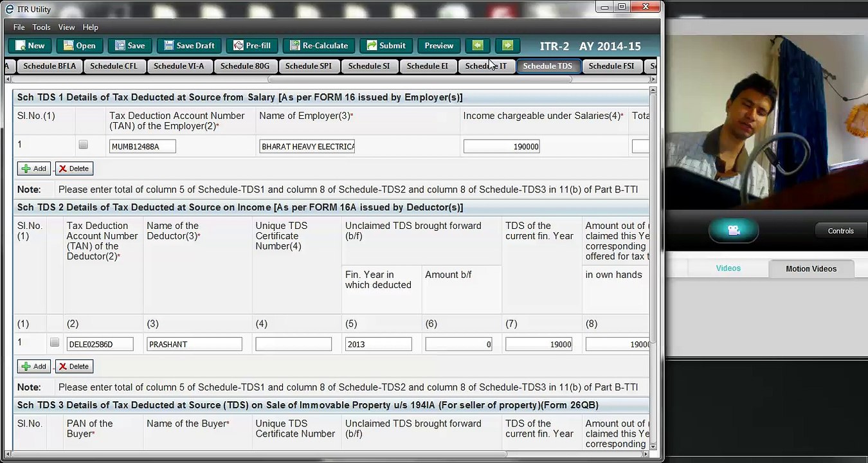Switch to Schedule BFLA tab
Viewport: 868px width, 463px height.
tap(50, 66)
